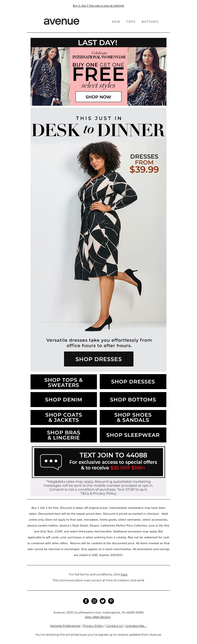Click the text message bubble icon
Image resolution: width=197 pixels, height=644 pixels.
click(x=51, y=462)
